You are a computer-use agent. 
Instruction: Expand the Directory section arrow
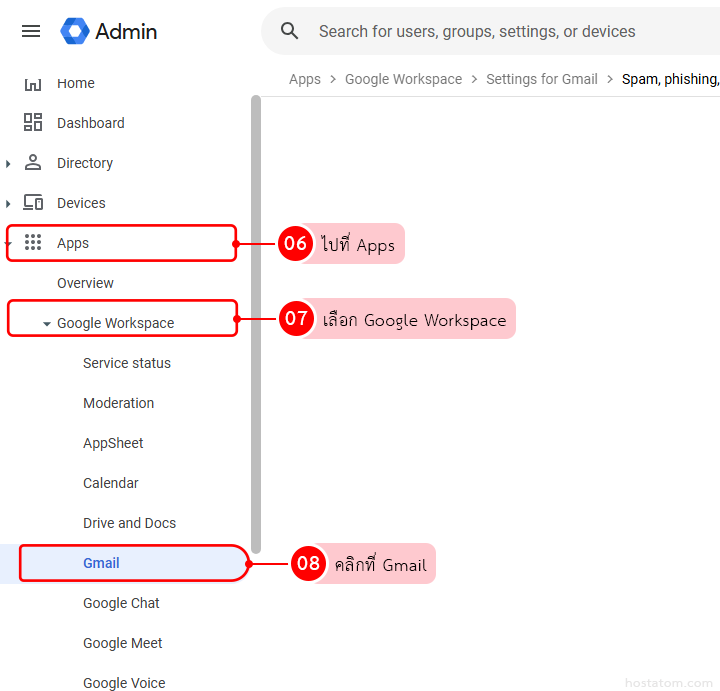point(9,163)
